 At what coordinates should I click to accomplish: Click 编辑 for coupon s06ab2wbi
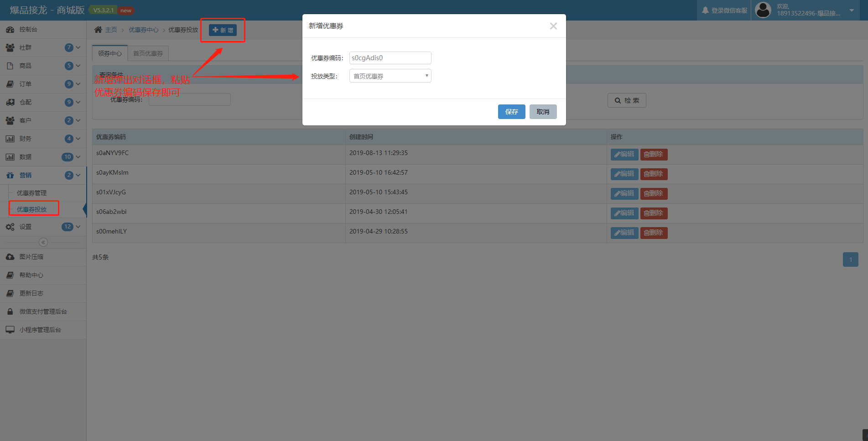[x=624, y=213]
